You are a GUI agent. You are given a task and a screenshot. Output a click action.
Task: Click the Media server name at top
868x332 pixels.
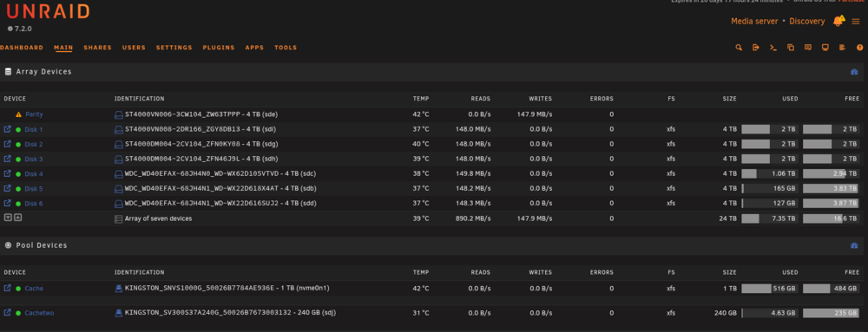tap(754, 21)
